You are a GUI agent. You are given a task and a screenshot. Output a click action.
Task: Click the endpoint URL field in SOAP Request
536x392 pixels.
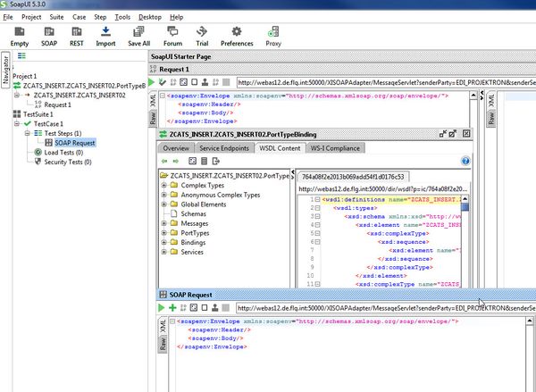(386, 308)
